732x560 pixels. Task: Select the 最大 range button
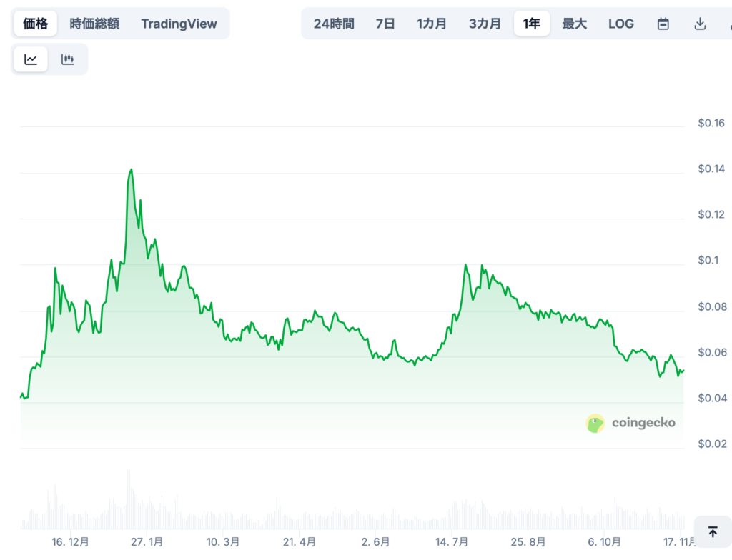point(575,23)
